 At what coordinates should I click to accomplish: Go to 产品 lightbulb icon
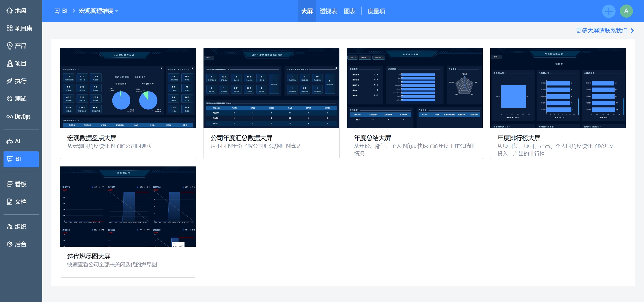[x=10, y=46]
